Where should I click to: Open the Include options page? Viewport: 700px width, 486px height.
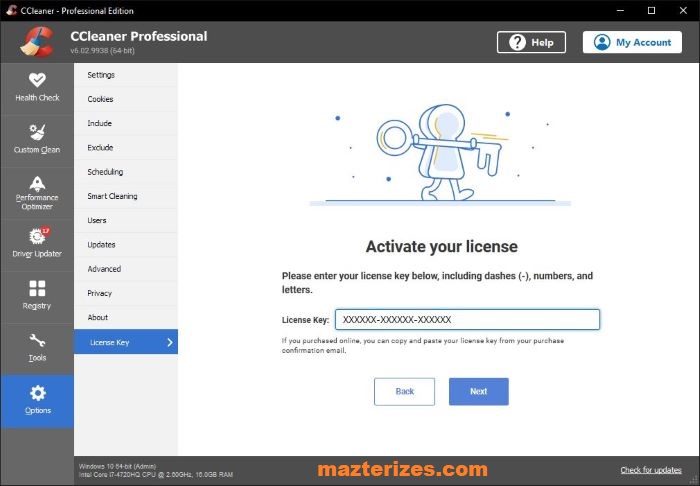coord(126,123)
